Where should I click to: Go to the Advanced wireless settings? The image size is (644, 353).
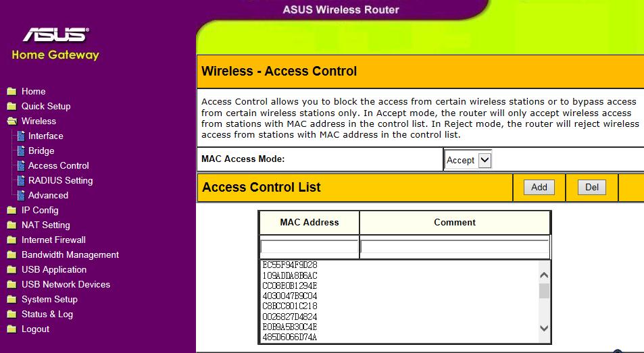click(x=48, y=196)
